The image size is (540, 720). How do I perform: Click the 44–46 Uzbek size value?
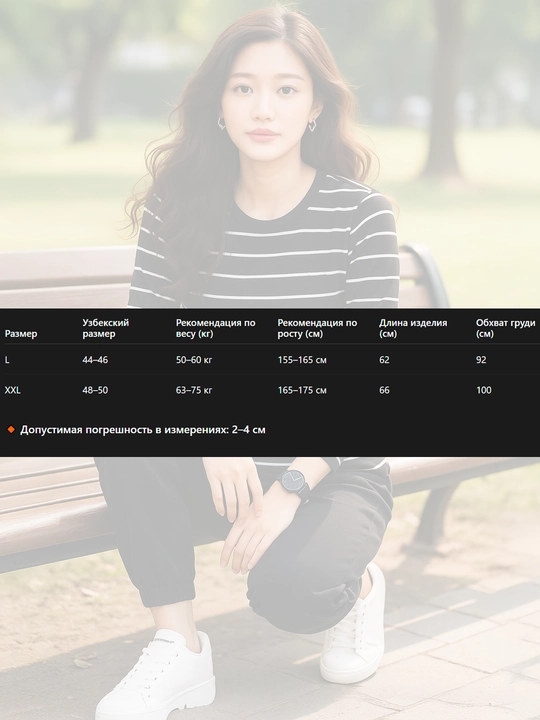pyautogui.click(x=95, y=360)
